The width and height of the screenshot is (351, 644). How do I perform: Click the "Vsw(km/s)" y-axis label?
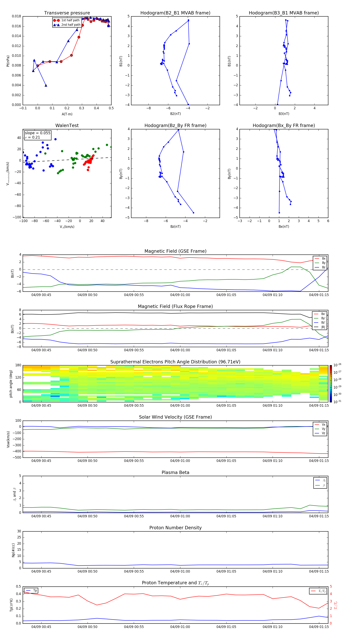(x=8, y=439)
